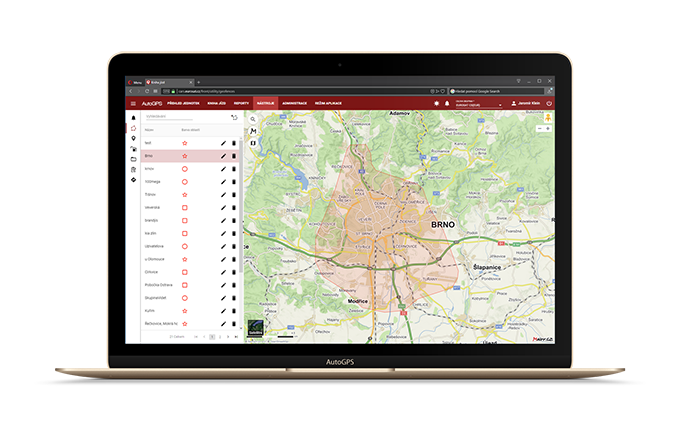Edit the Brno geofence with pencil
The height and width of the screenshot is (438, 680).
pos(223,156)
